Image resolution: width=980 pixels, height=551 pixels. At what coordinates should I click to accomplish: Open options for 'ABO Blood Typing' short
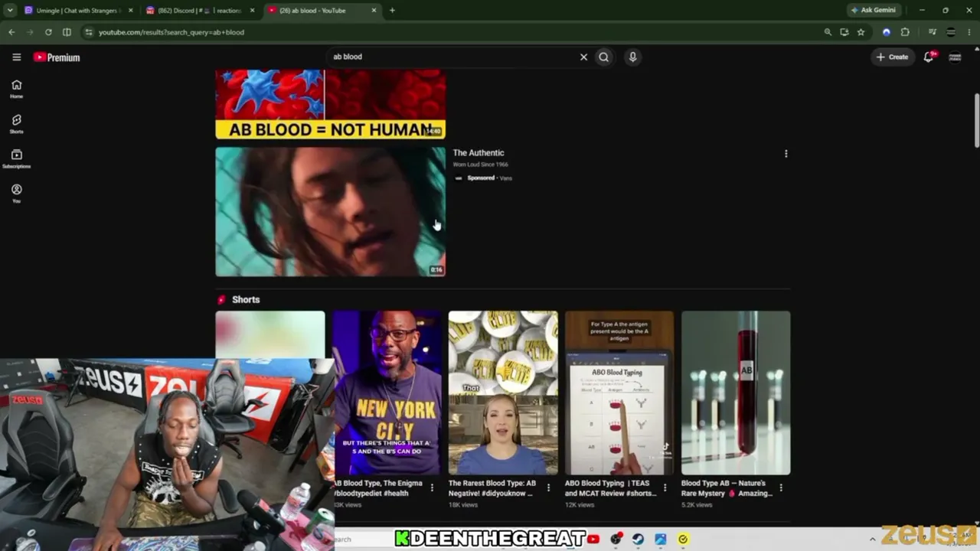pyautogui.click(x=665, y=487)
